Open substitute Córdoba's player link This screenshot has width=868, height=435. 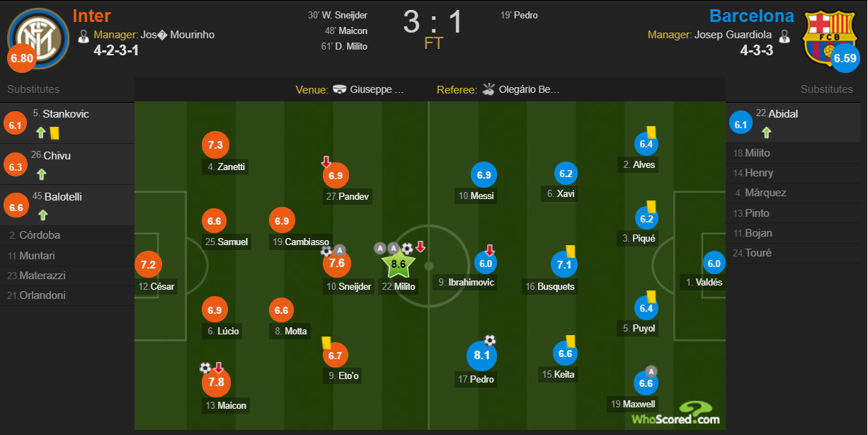(x=40, y=235)
